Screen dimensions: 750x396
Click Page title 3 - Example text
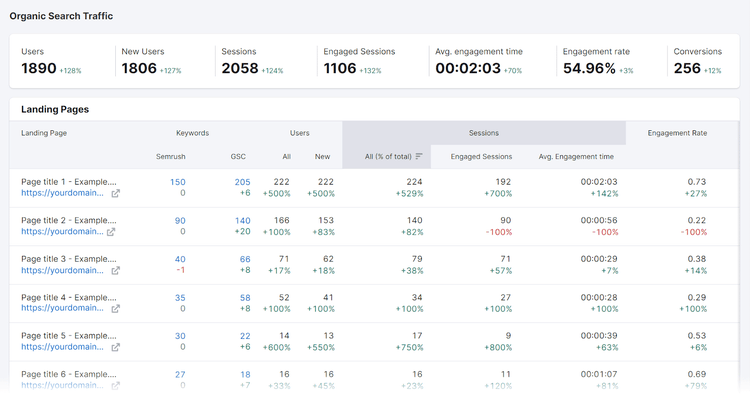pos(69,259)
